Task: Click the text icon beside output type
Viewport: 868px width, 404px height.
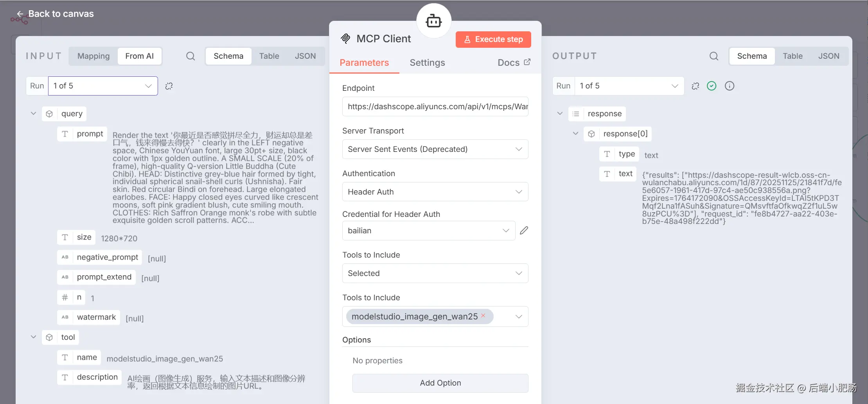Action: (607, 154)
